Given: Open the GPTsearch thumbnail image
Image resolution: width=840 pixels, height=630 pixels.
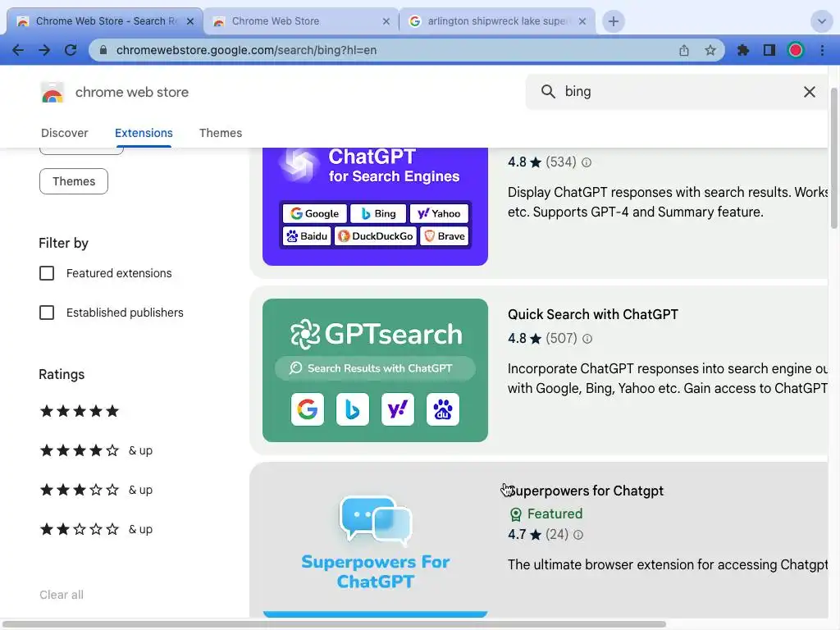Looking at the screenshot, I should click(375, 370).
